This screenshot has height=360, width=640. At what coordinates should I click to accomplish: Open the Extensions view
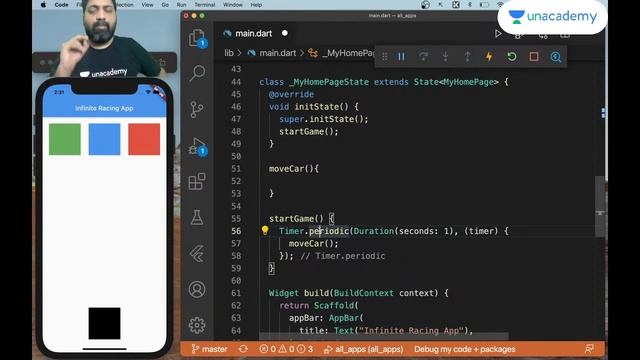197,182
